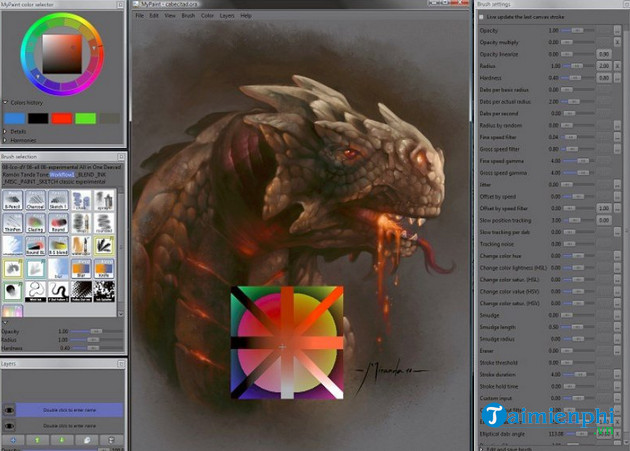Select the black splatter ink brush
Screen dimensions: 630x451
click(104, 292)
